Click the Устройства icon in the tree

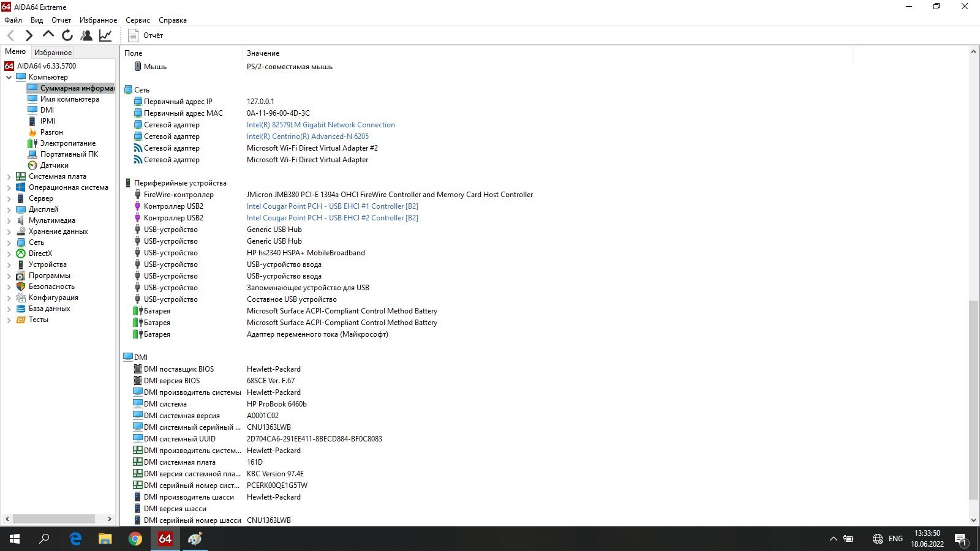(21, 264)
